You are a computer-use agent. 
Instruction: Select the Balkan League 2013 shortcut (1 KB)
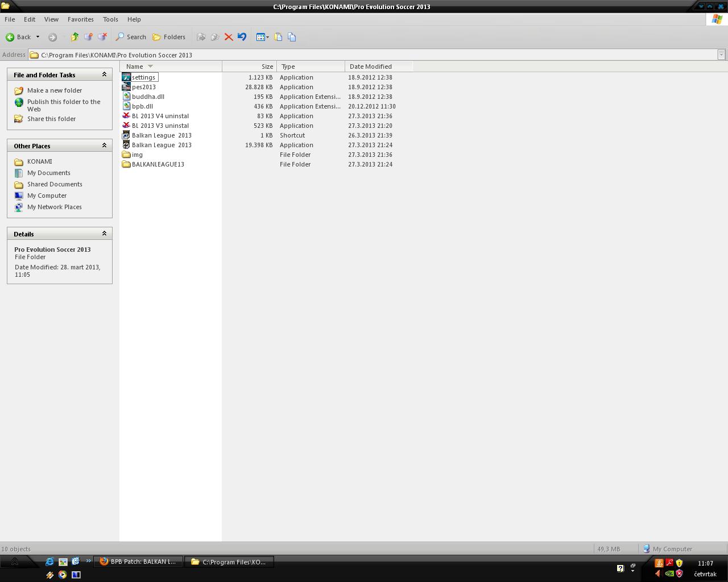[x=162, y=135]
